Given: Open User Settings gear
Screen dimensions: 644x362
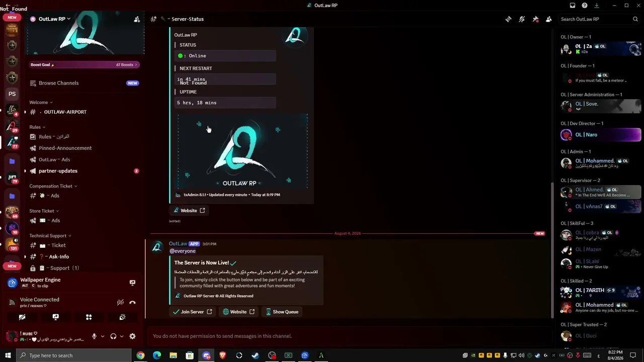Looking at the screenshot, I should (x=132, y=336).
